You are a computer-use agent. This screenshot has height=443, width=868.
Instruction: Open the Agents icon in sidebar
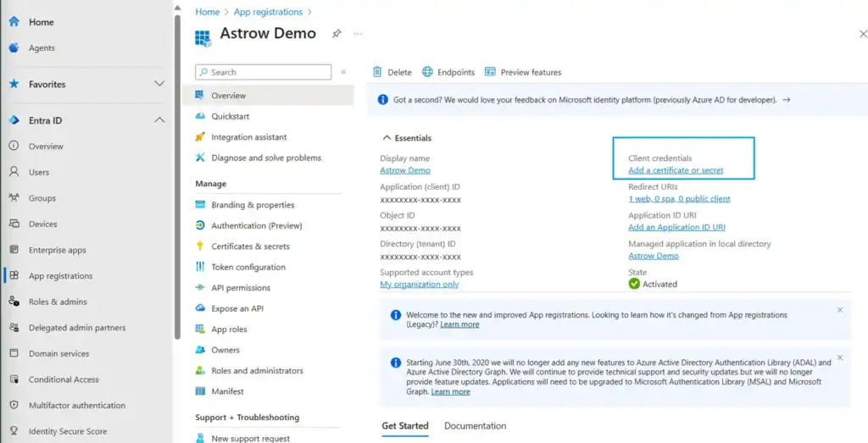tap(14, 48)
